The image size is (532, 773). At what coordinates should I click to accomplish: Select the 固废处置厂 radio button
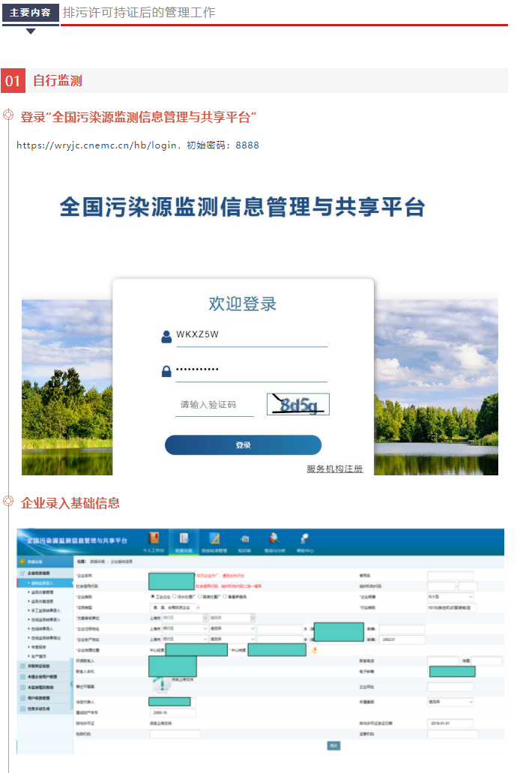[200, 597]
